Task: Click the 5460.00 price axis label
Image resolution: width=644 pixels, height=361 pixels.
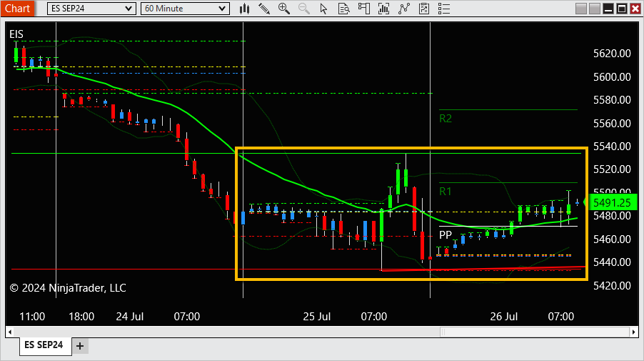Action: pyautogui.click(x=612, y=239)
